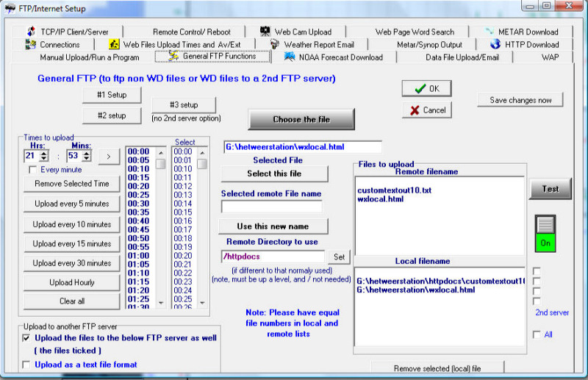
Task: Tick the All checkbox under 2nd server
Action: [537, 335]
